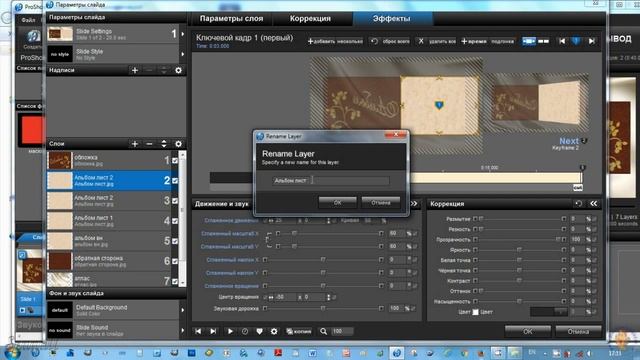The width and height of the screenshot is (640, 360).
Task: Click the 'удалить все' X icon
Action: pos(421,41)
